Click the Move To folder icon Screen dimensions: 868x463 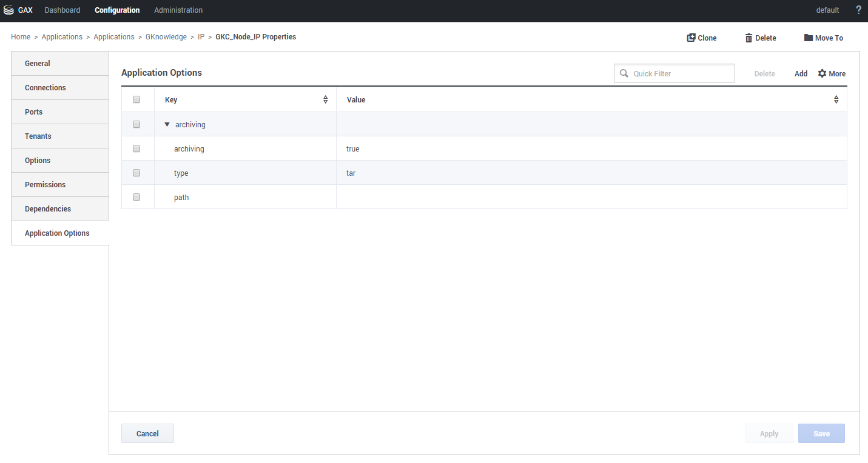[808, 38]
